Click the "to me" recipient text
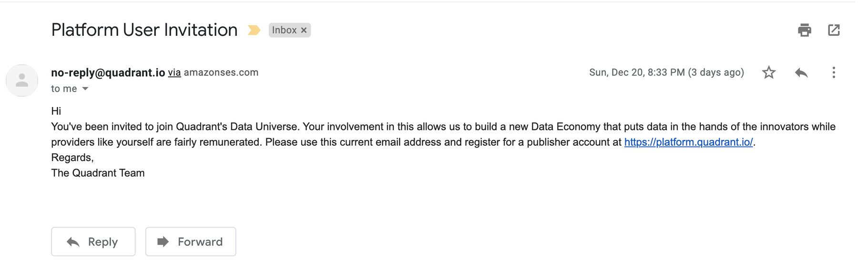The width and height of the screenshot is (868, 266). (x=64, y=89)
